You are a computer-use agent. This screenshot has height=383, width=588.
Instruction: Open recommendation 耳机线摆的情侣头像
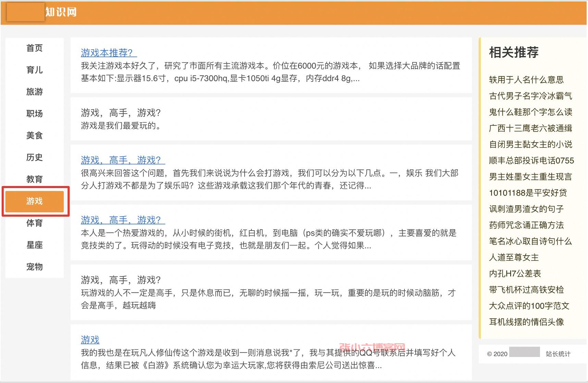click(x=526, y=322)
